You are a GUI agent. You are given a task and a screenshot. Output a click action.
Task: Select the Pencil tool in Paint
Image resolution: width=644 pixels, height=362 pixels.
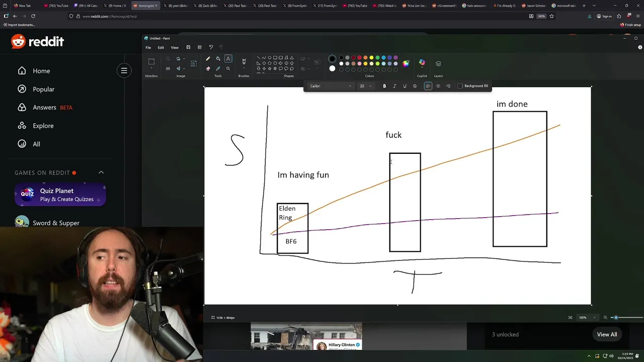click(x=208, y=59)
